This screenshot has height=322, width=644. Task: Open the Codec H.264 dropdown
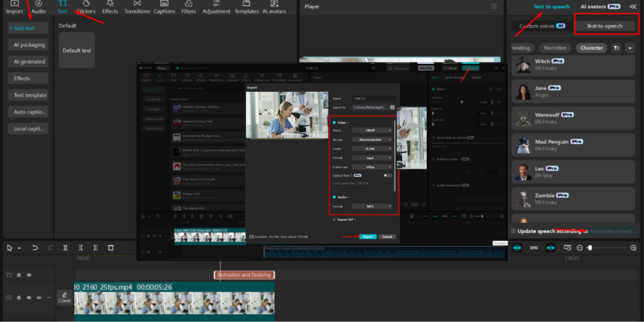(x=372, y=149)
